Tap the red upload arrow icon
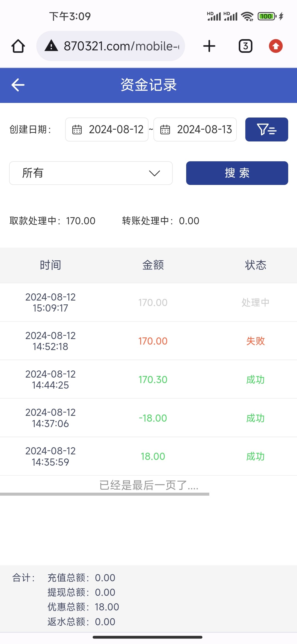The height and width of the screenshot is (644, 297). [276, 46]
